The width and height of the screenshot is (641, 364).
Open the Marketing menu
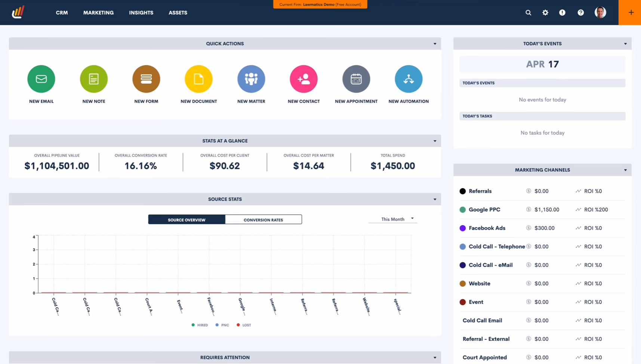tap(98, 12)
